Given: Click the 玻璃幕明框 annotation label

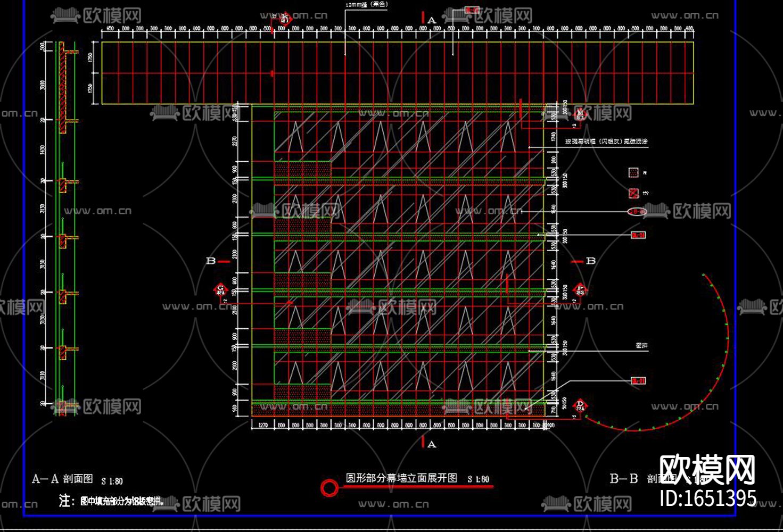Looking at the screenshot, I should [606, 142].
